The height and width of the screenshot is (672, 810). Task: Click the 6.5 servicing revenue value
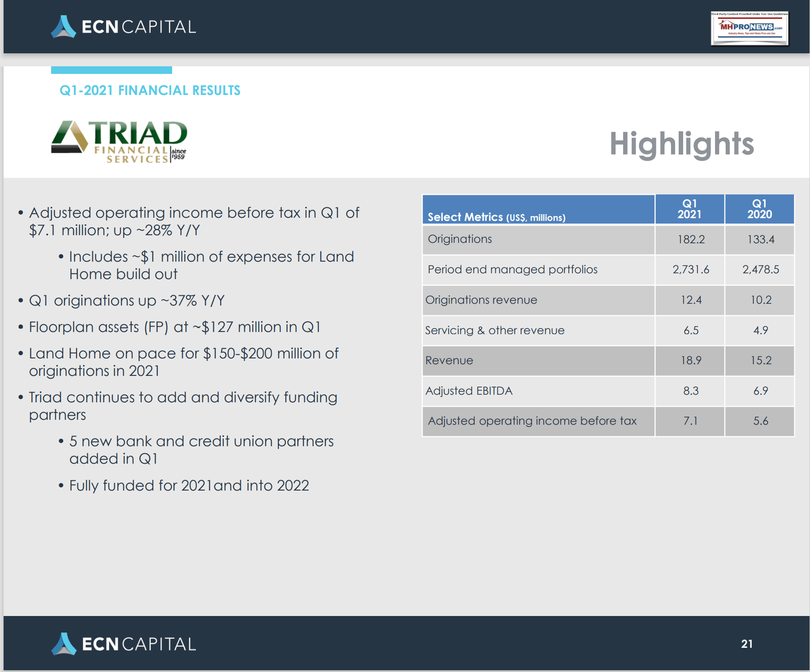691,330
